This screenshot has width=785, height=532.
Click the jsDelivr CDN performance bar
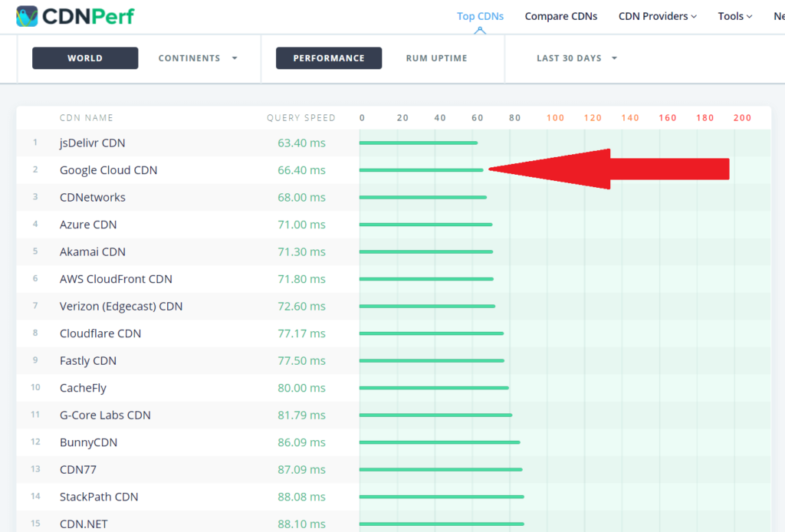click(418, 143)
